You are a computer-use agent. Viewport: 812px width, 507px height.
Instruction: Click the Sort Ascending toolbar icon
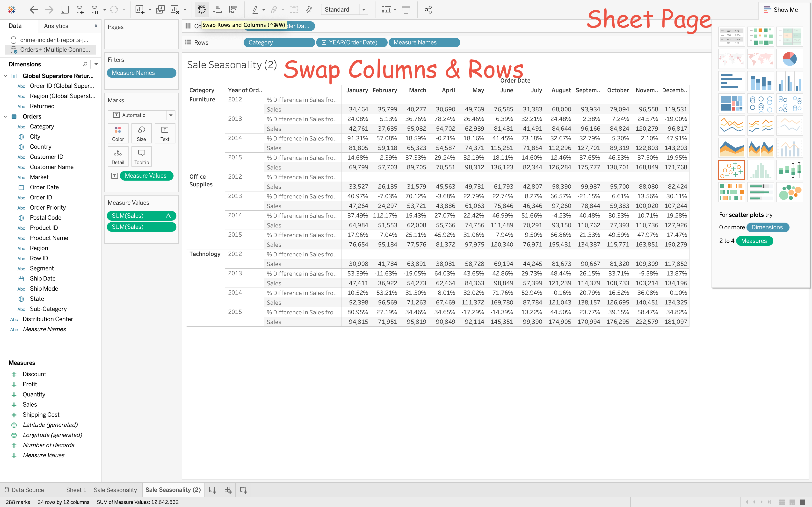tap(217, 10)
